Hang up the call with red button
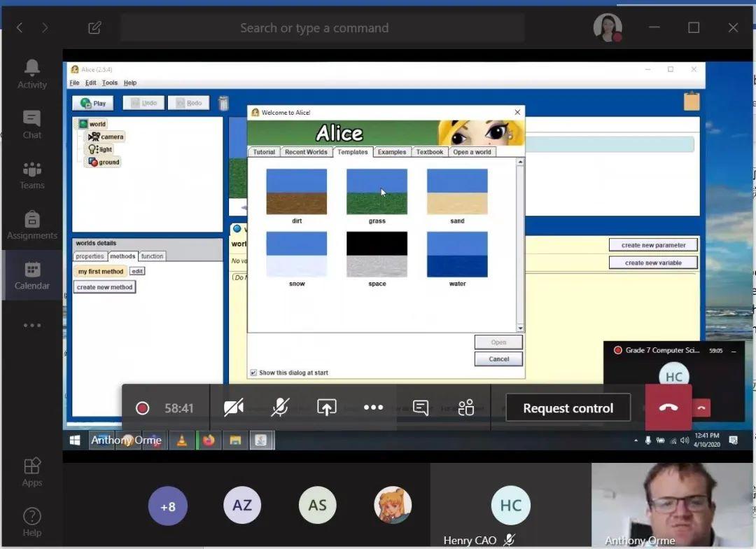 [668, 408]
